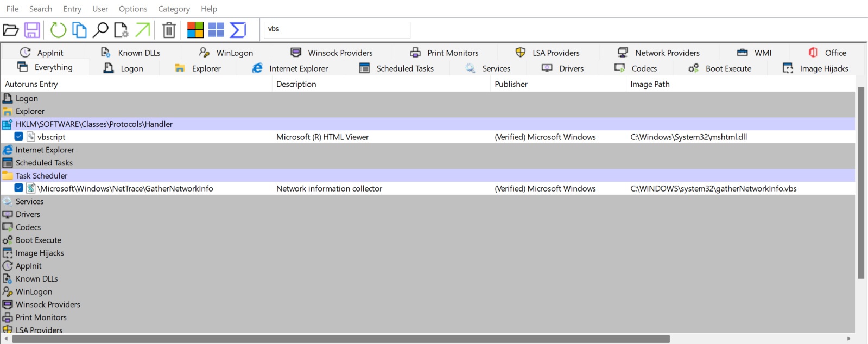Click the horizontal scrollbar thumb

[341, 339]
